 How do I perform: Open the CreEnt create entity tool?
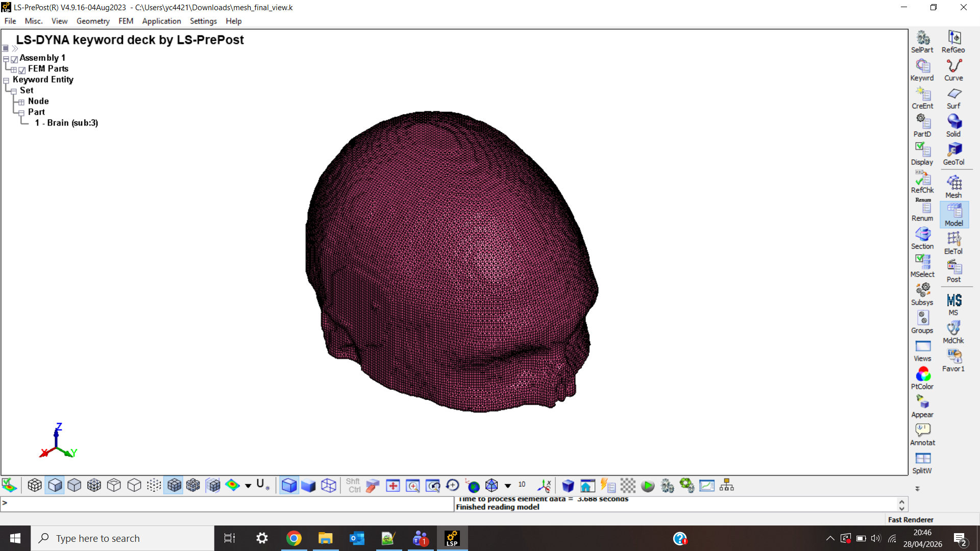click(922, 98)
